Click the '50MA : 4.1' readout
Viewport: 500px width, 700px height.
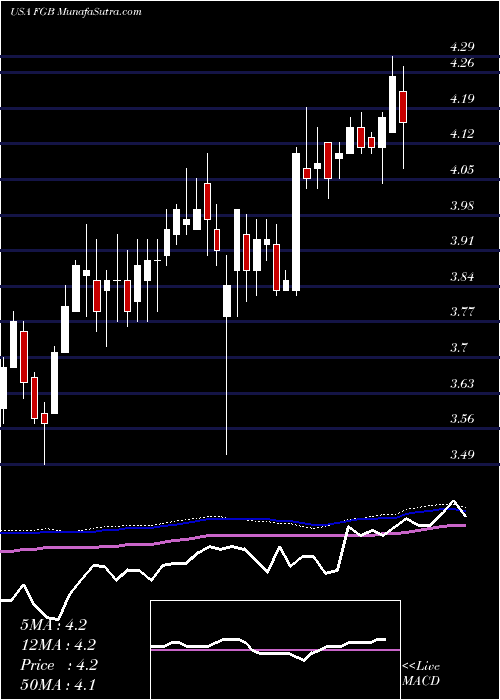point(58,685)
